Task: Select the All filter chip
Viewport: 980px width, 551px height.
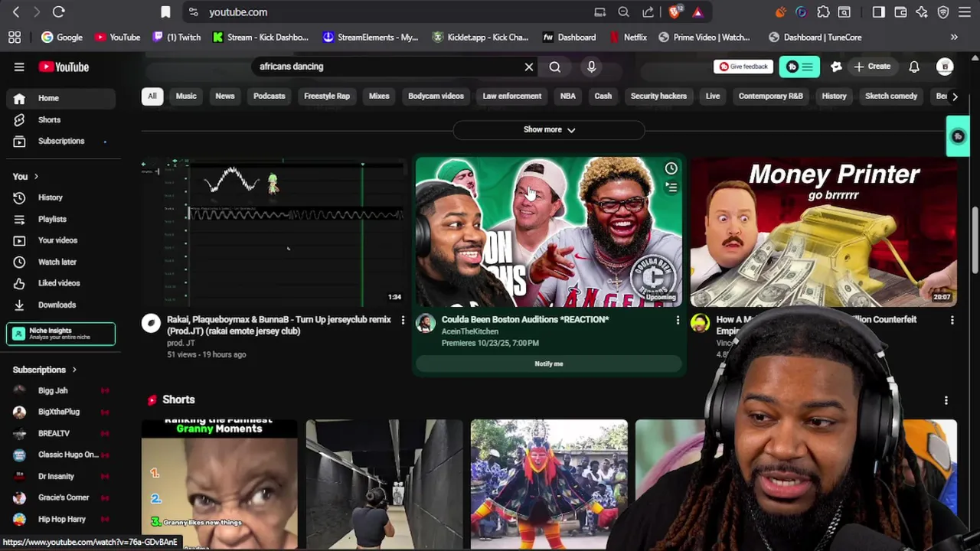Action: (x=152, y=96)
